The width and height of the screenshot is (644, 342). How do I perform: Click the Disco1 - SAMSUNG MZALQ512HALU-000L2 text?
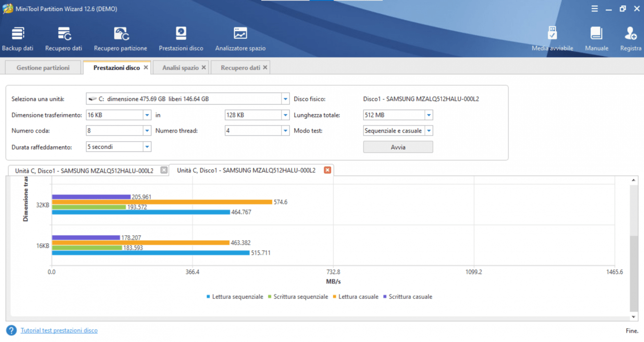coord(421,99)
